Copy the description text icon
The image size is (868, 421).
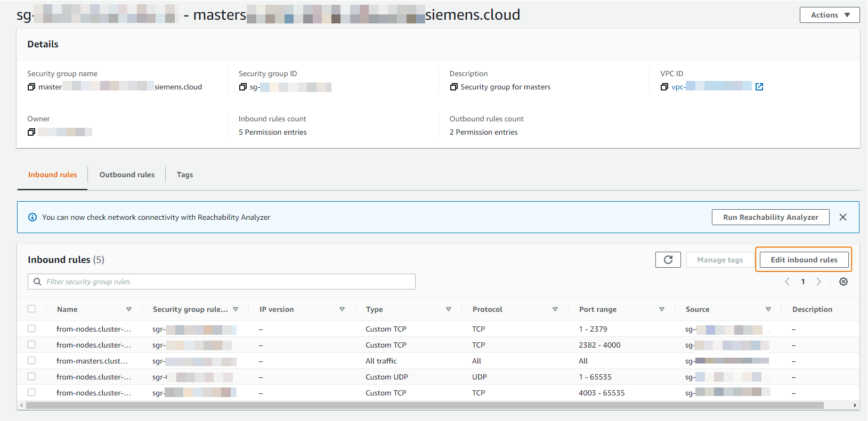[453, 87]
